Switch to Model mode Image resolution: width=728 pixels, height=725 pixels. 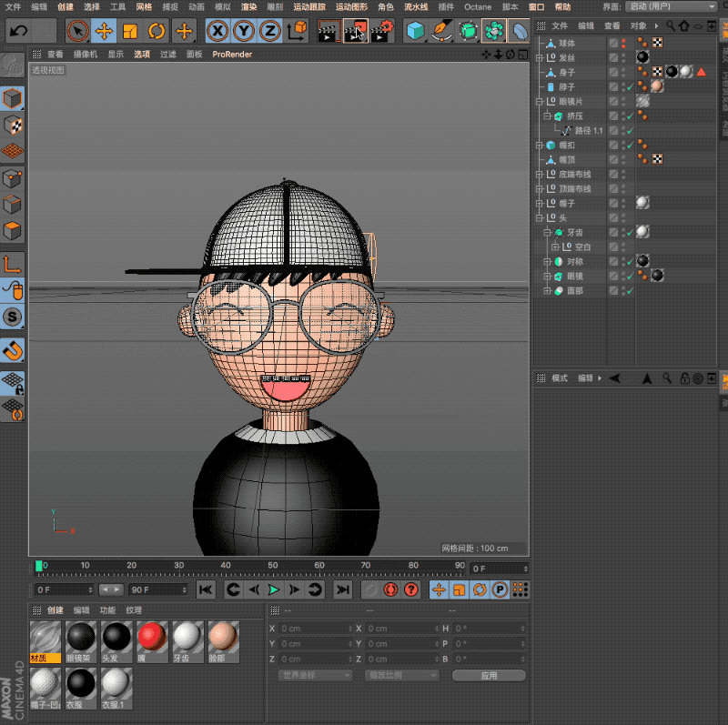[x=13, y=98]
